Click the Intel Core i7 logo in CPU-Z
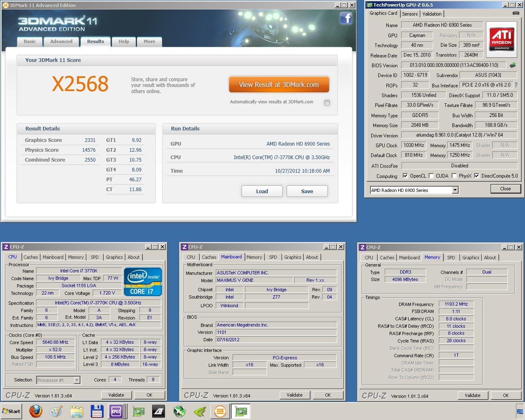Screen dimensions: 525x420 (143, 281)
